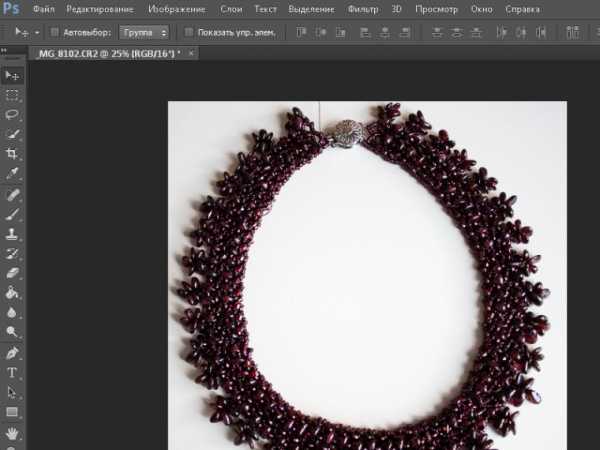The image size is (600, 450).
Task: Toggle the Показать упр. элем. checkbox
Action: tap(189, 32)
